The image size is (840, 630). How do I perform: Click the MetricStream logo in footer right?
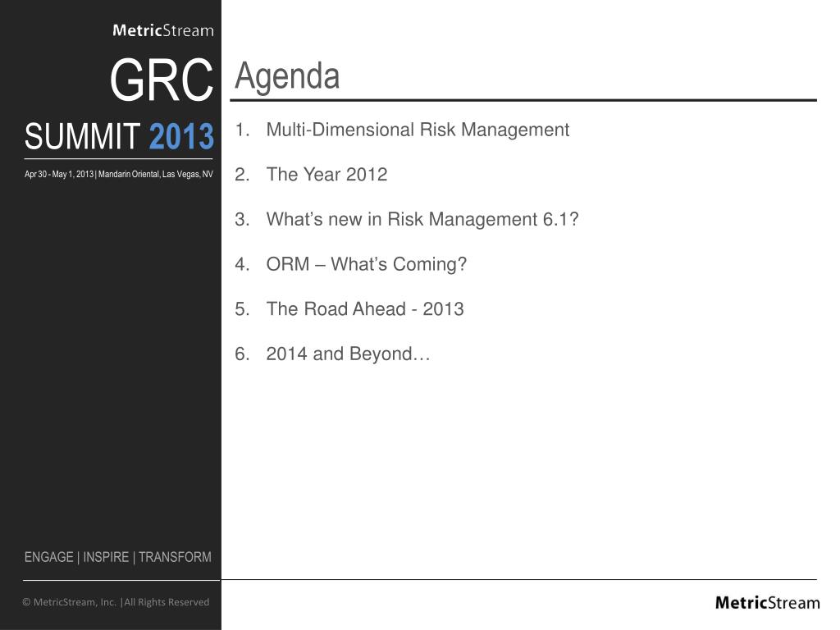coord(767,603)
